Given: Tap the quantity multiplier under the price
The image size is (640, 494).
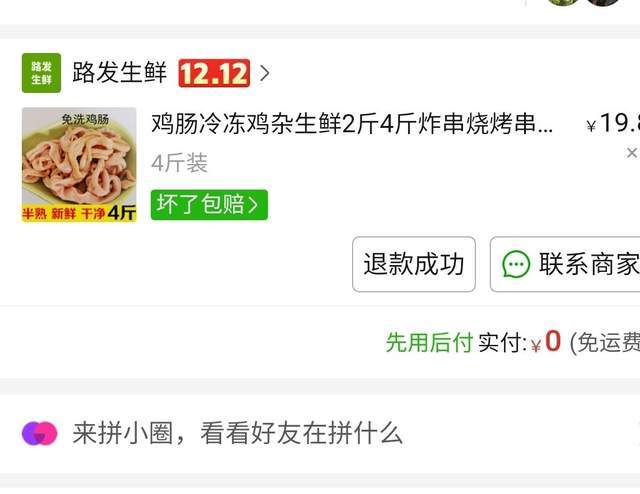Looking at the screenshot, I should (x=633, y=153).
